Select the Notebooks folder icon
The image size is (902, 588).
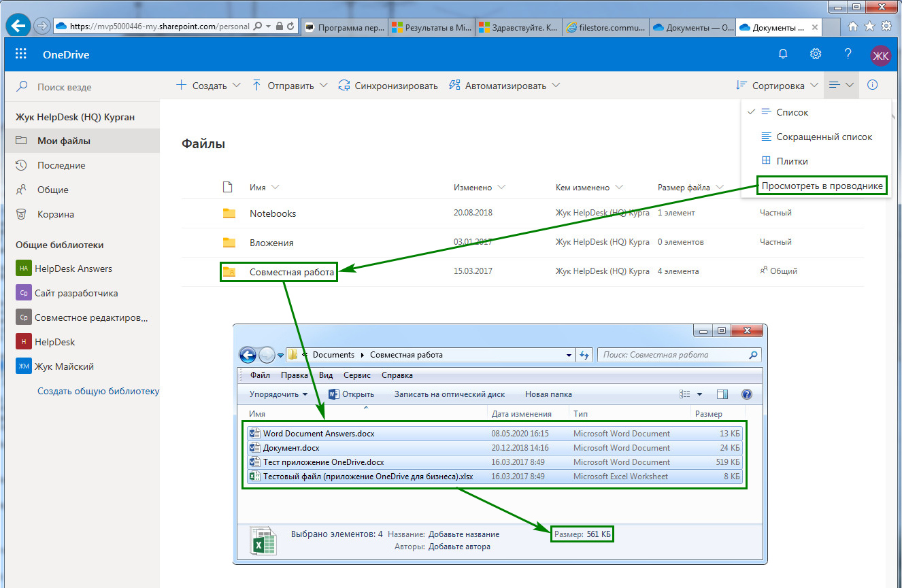229,213
